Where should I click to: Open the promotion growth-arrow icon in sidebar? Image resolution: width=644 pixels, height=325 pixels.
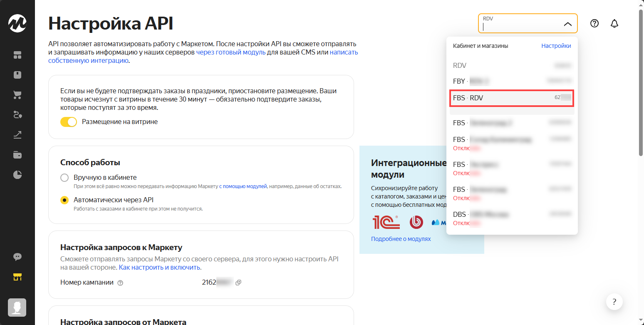(x=17, y=135)
